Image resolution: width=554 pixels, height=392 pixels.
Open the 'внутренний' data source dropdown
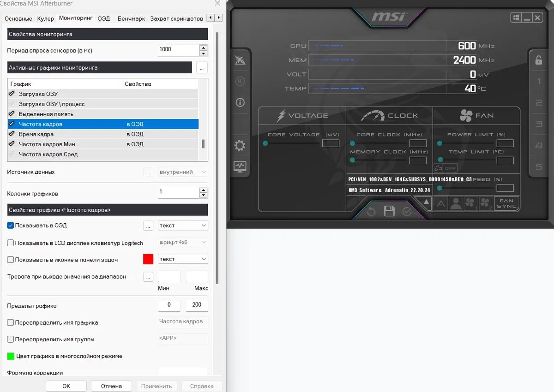183,172
